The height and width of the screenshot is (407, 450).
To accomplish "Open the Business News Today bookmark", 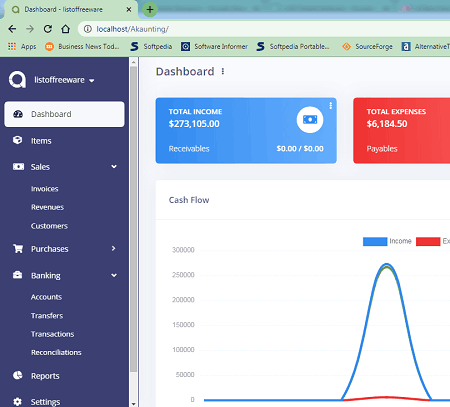I will (82, 46).
